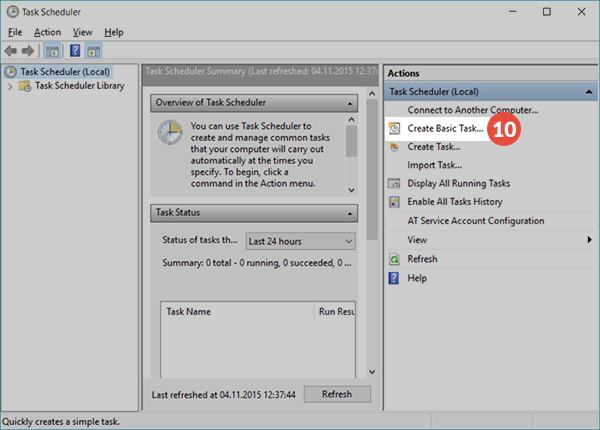The width and height of the screenshot is (600, 430).
Task: Collapse the Task Status section
Action: 350,213
